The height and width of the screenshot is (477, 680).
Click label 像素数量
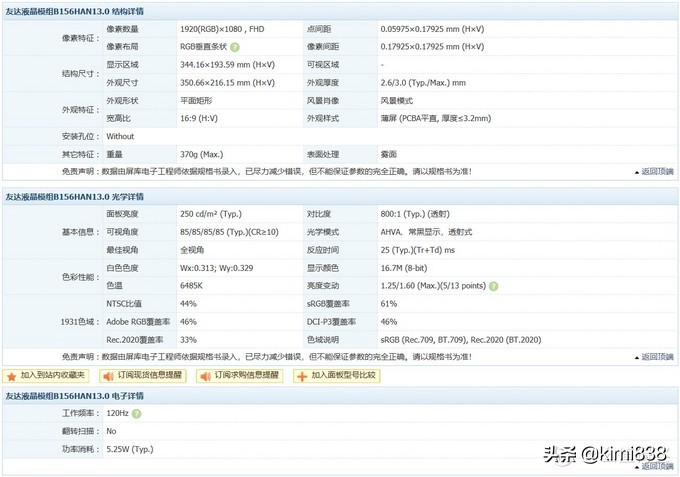(x=122, y=29)
